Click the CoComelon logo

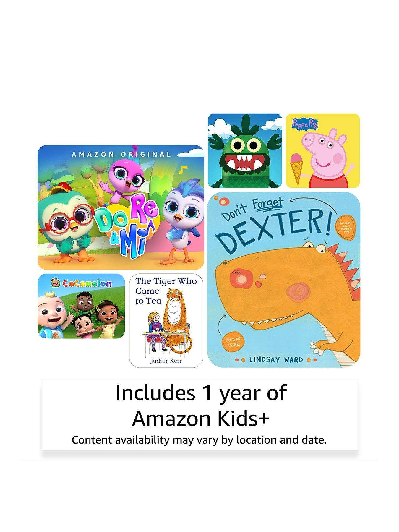[x=81, y=283]
